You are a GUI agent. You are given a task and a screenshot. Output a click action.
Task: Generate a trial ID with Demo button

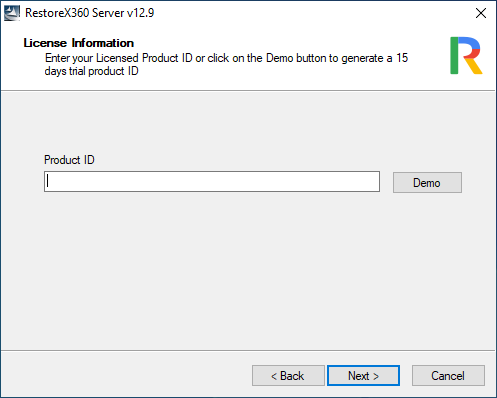427,182
